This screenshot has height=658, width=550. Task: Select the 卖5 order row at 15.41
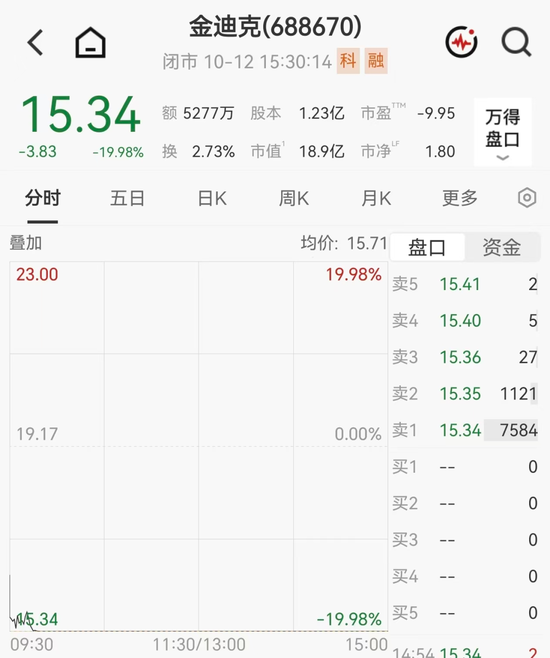tap(465, 284)
